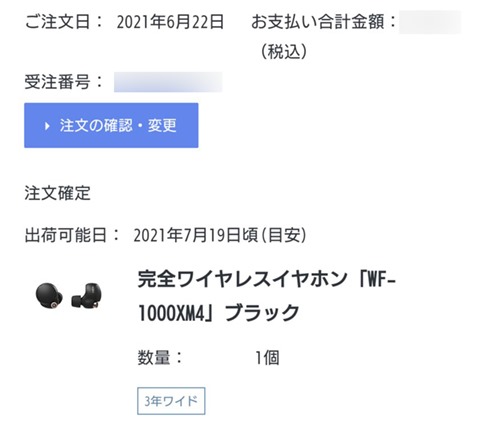Click the 数量 label
Viewport: 500px width, 432px height.
(x=154, y=358)
